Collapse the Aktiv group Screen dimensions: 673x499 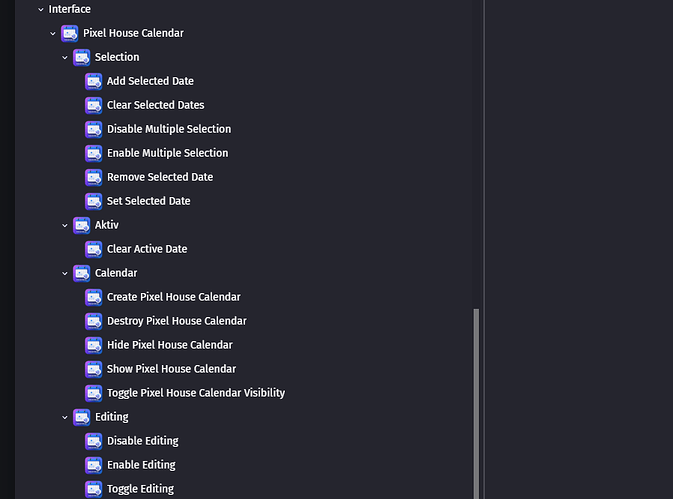coord(65,226)
